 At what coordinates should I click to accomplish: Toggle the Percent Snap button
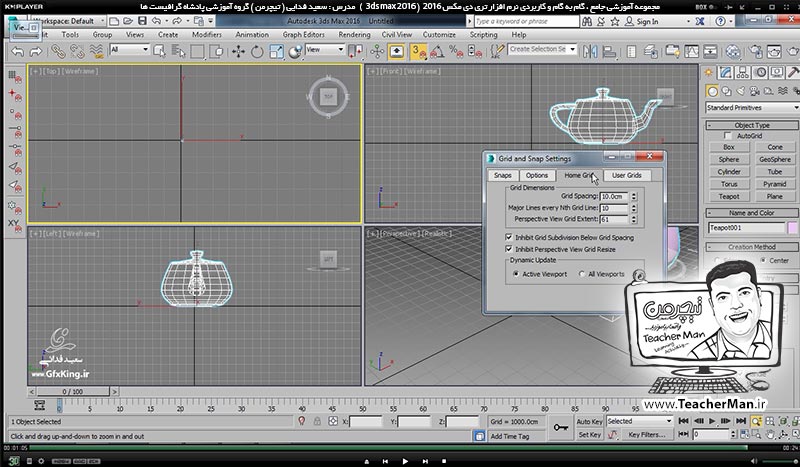tap(456, 52)
